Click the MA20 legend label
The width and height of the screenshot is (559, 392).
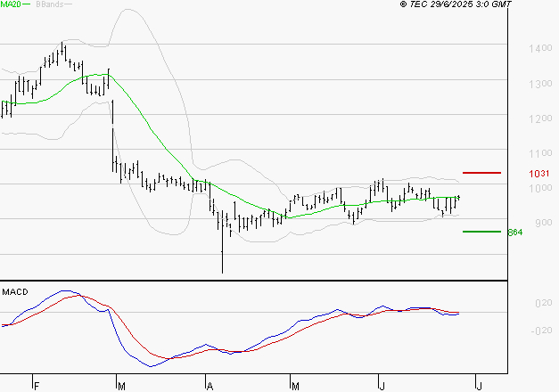[12, 5]
